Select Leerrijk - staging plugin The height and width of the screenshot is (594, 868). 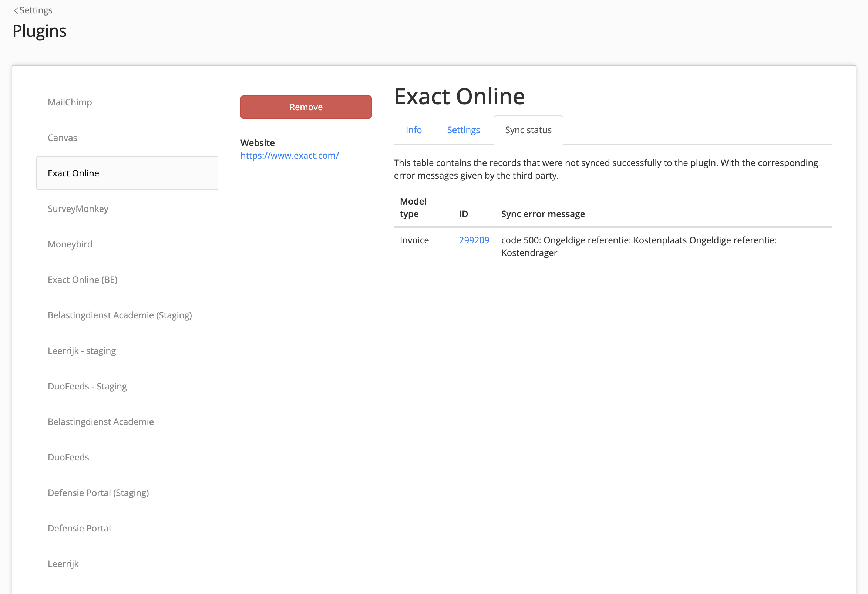click(x=82, y=351)
